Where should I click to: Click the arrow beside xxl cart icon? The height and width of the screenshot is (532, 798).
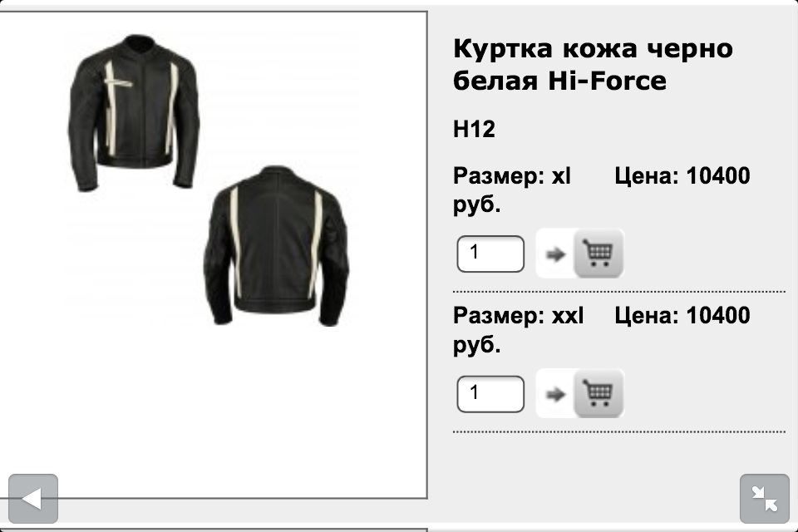click(x=555, y=394)
